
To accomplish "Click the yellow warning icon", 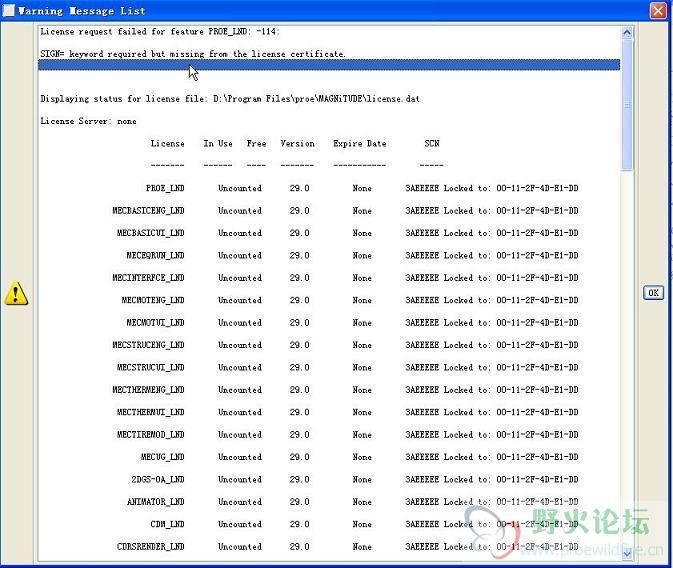I will coord(16,293).
